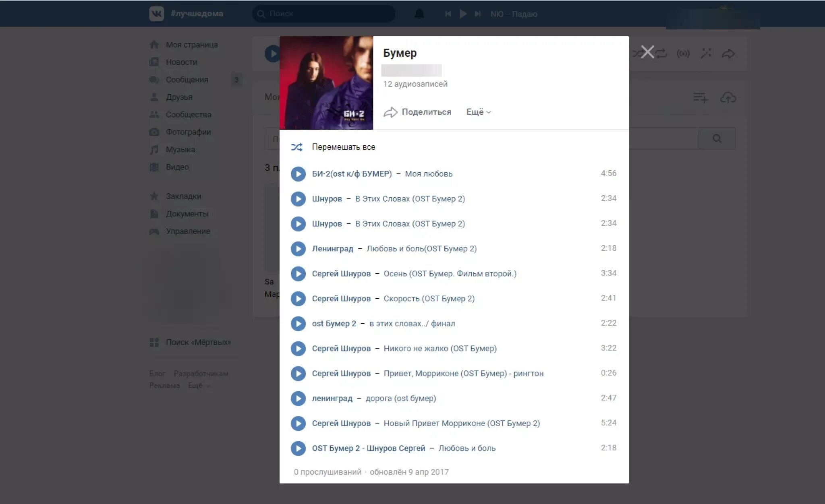Viewport: 825px width, 504px height.
Task: Toggle repeat mode in the player
Action: pos(661,54)
